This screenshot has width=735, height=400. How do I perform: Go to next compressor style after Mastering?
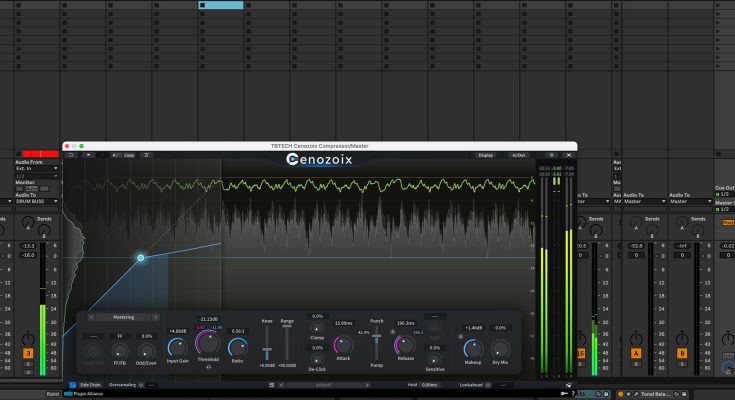tap(156, 317)
